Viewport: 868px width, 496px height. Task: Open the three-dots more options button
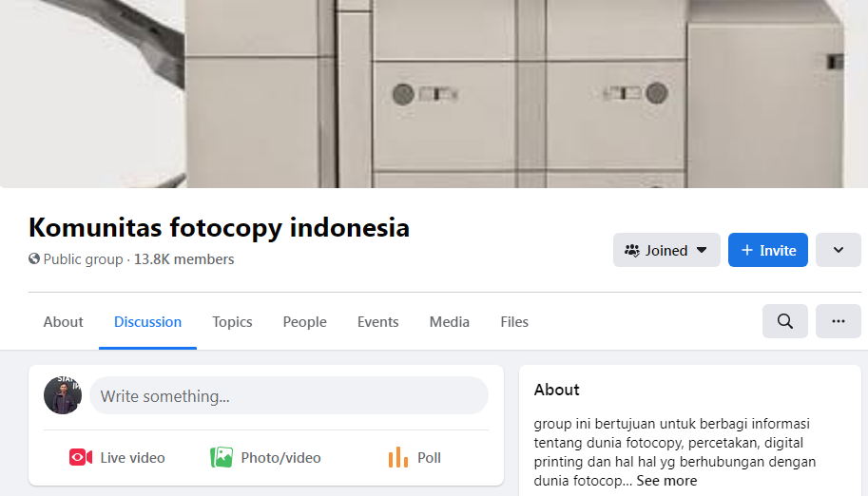pyautogui.click(x=839, y=321)
